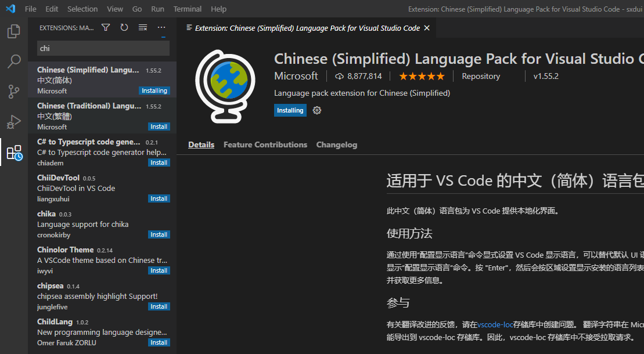Open the Terminal menu
Image resolution: width=644 pixels, height=354 pixels.
point(188,9)
